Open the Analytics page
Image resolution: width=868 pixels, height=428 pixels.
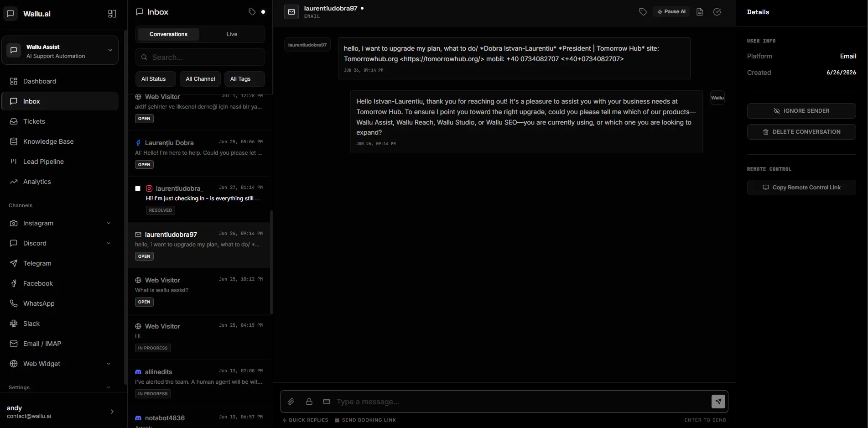(x=60, y=182)
